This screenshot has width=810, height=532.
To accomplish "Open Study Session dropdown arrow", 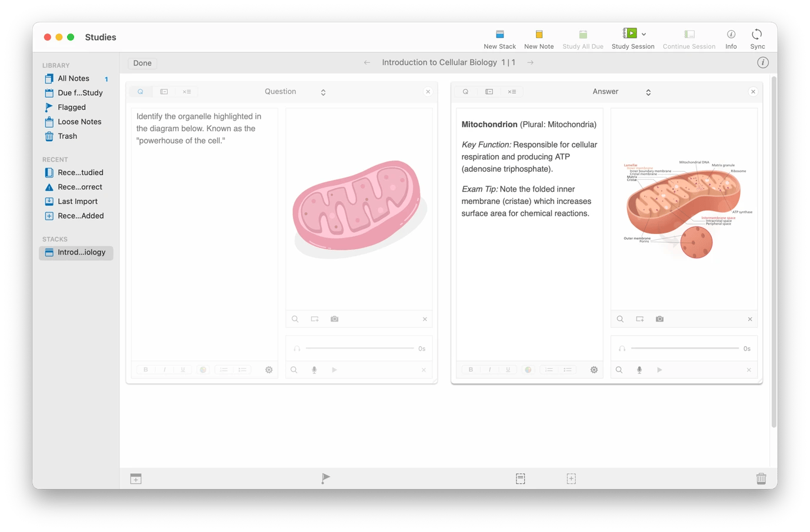I will tap(644, 34).
